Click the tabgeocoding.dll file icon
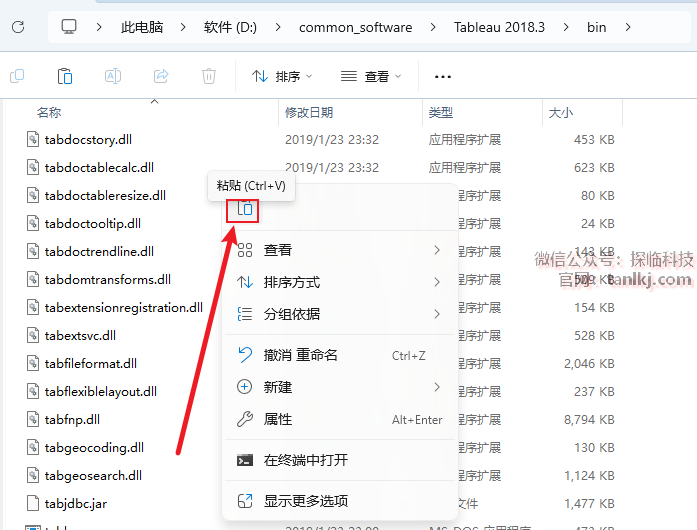The width and height of the screenshot is (697, 530). click(33, 447)
